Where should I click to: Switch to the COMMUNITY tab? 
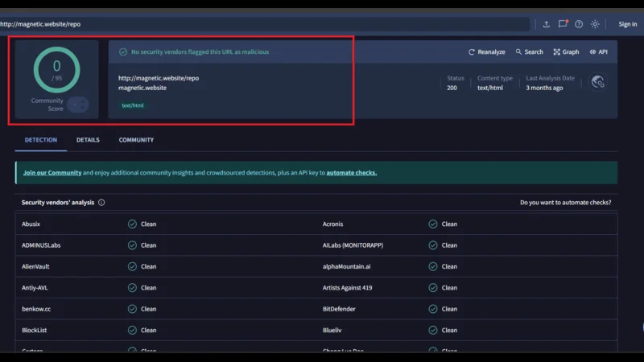[x=136, y=140]
